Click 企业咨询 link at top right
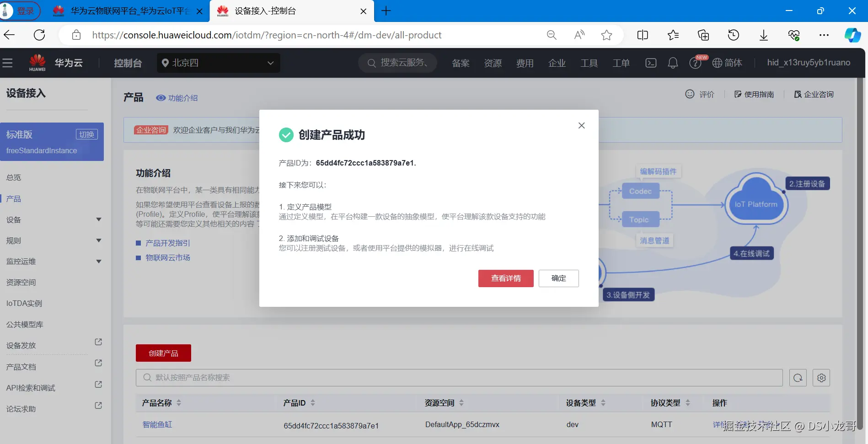This screenshot has width=868, height=444. [814, 94]
